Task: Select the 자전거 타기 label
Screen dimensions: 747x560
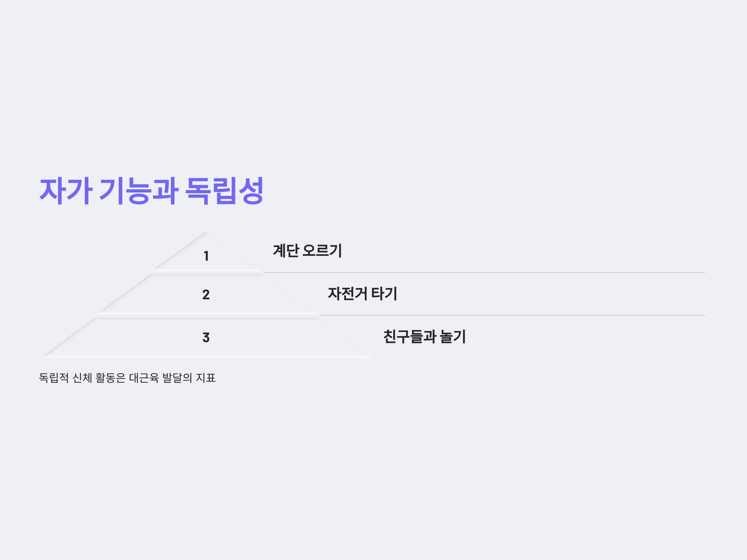Action: coord(362,294)
